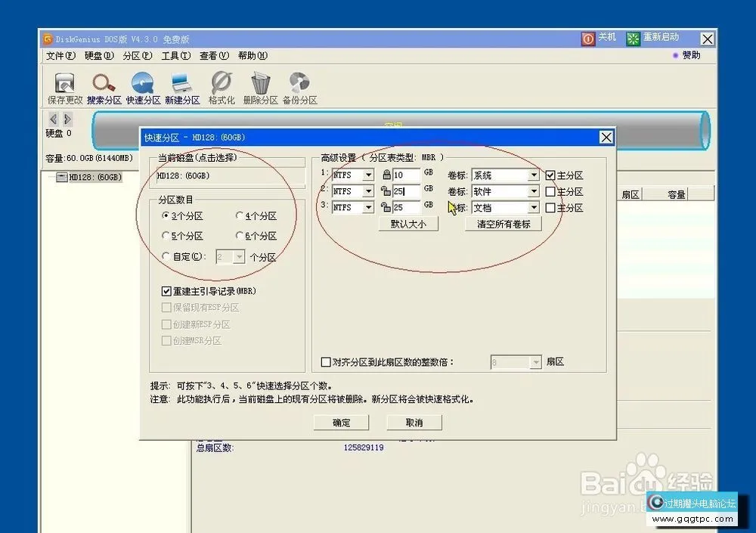The image size is (756, 533).
Task: Enable the second partition's 主分区 checkbox
Action: pos(551,191)
